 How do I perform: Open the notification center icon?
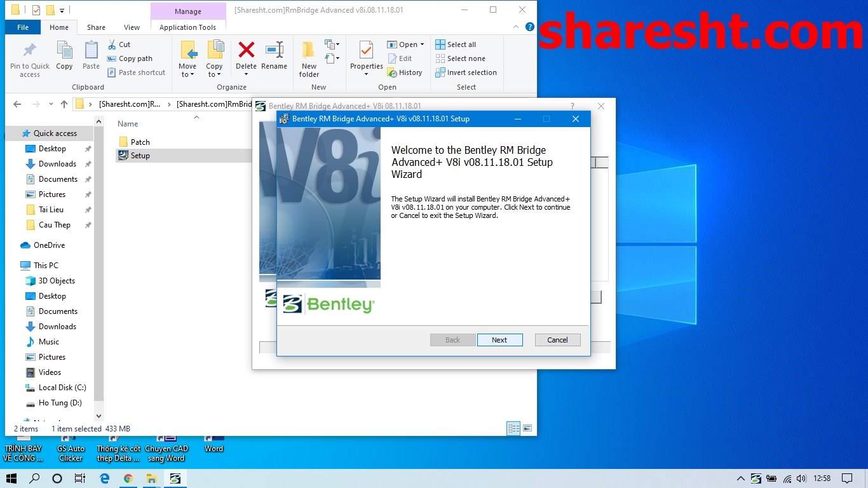coord(846,478)
